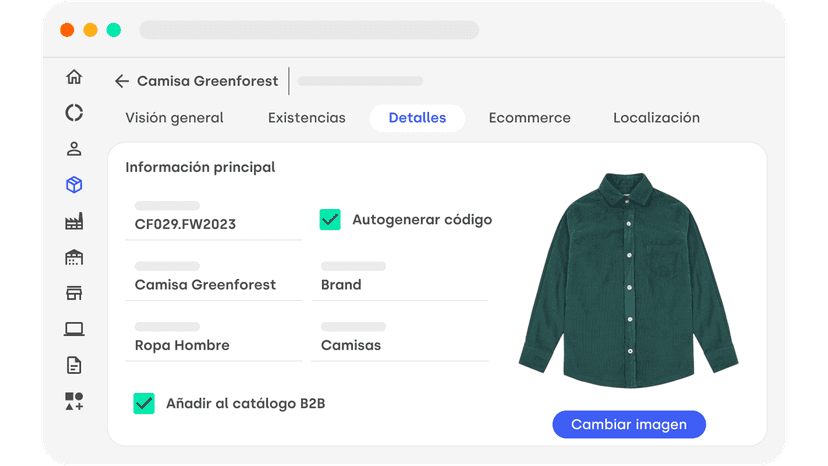Open the document file icon in sidebar

(74, 365)
